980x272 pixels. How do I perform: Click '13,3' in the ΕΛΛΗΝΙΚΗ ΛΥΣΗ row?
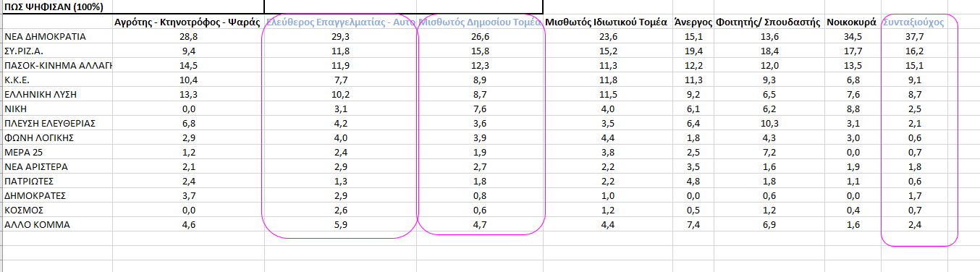(x=188, y=95)
